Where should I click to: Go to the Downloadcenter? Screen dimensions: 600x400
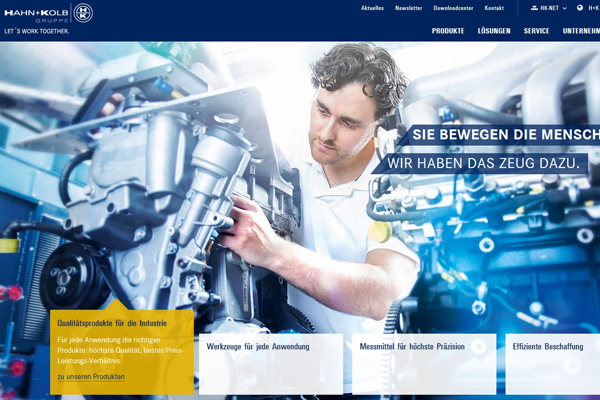point(453,8)
